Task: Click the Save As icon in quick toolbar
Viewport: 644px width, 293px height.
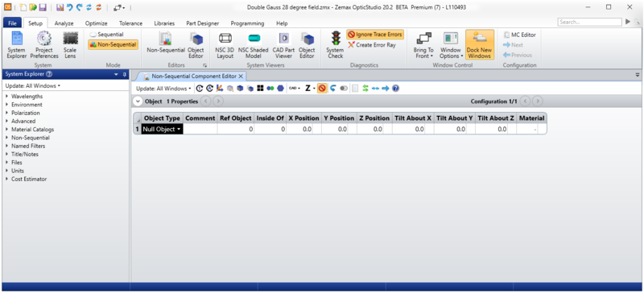Action: [x=60, y=7]
